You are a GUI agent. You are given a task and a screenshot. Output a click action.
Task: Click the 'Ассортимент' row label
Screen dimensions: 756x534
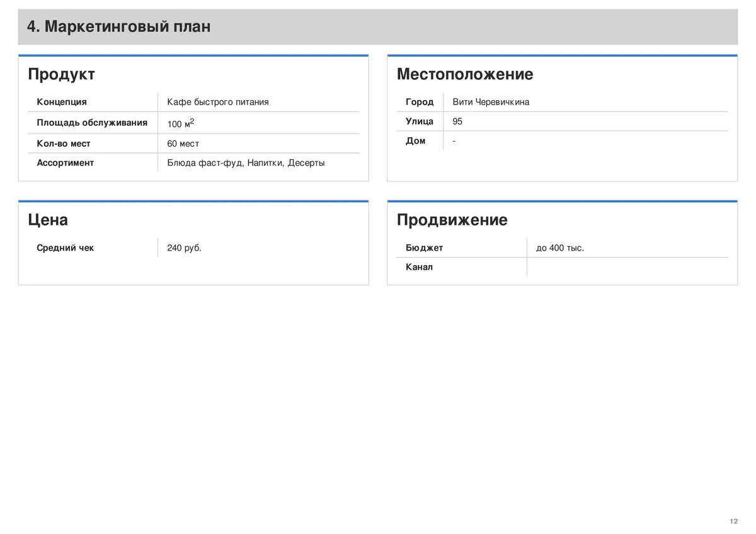(x=65, y=163)
